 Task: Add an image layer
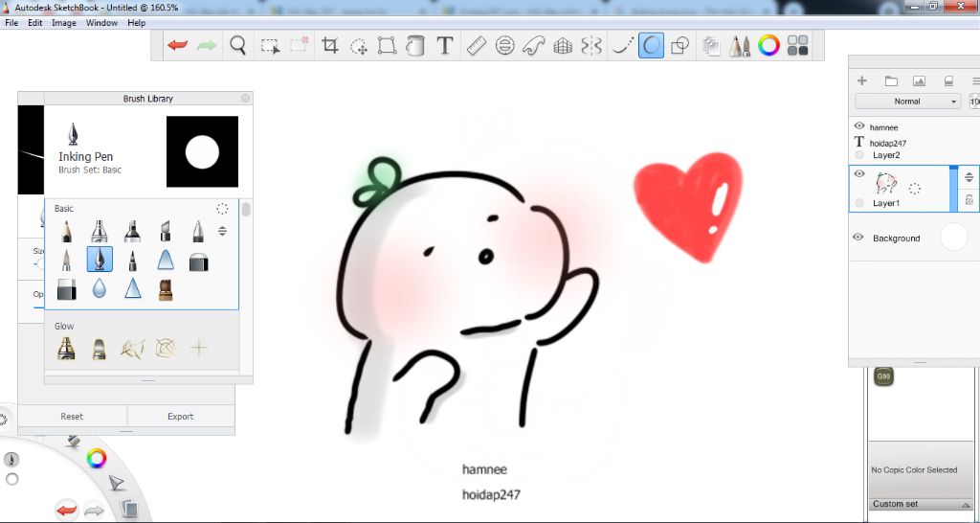click(x=919, y=80)
